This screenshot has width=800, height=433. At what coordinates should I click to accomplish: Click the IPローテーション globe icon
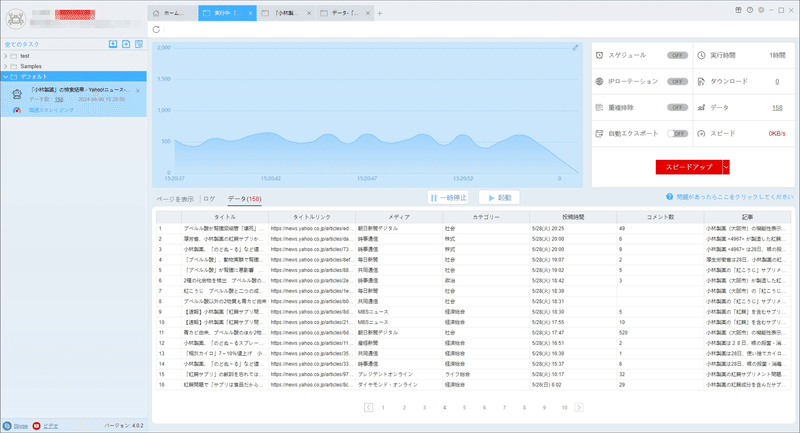pos(599,82)
